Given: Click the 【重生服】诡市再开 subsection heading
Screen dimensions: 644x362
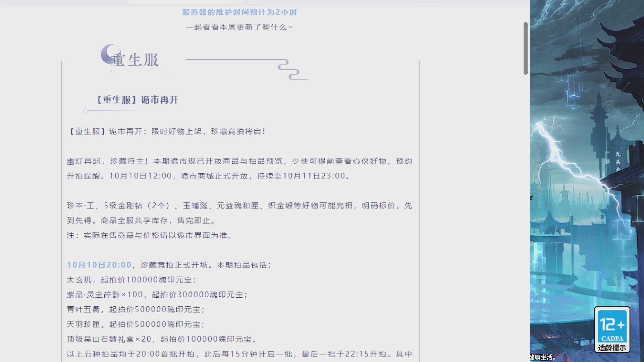Looking at the screenshot, I should coord(138,100).
